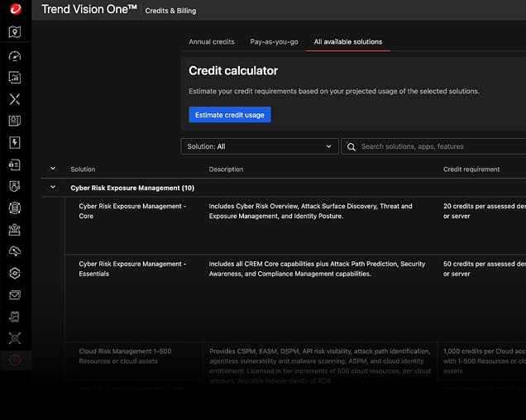
Task: Click the Trend Micro logo icon
Action: 14,10
